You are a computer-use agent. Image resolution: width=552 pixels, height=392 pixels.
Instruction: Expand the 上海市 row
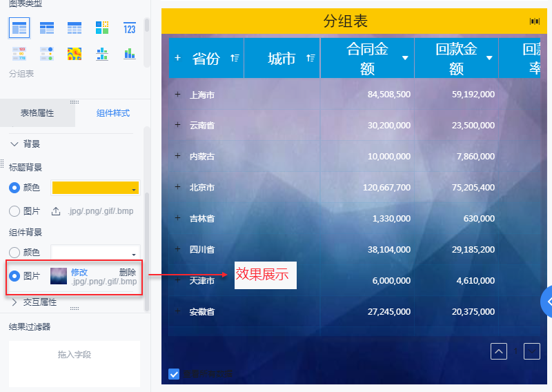click(x=178, y=95)
